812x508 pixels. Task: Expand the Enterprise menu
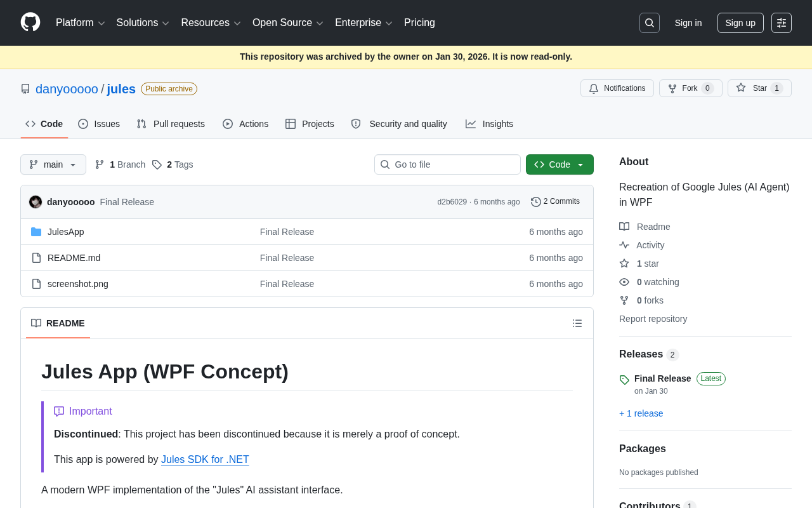click(363, 23)
